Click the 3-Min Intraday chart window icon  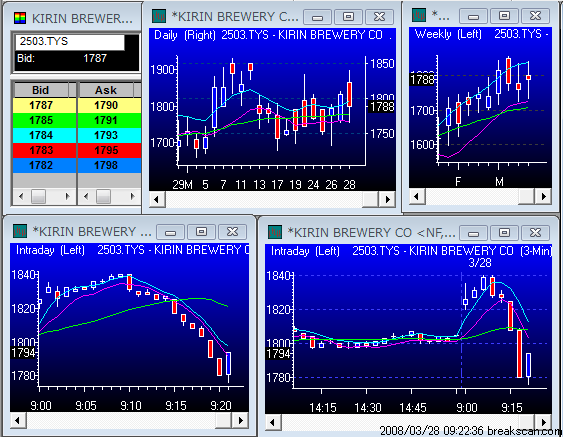275,232
